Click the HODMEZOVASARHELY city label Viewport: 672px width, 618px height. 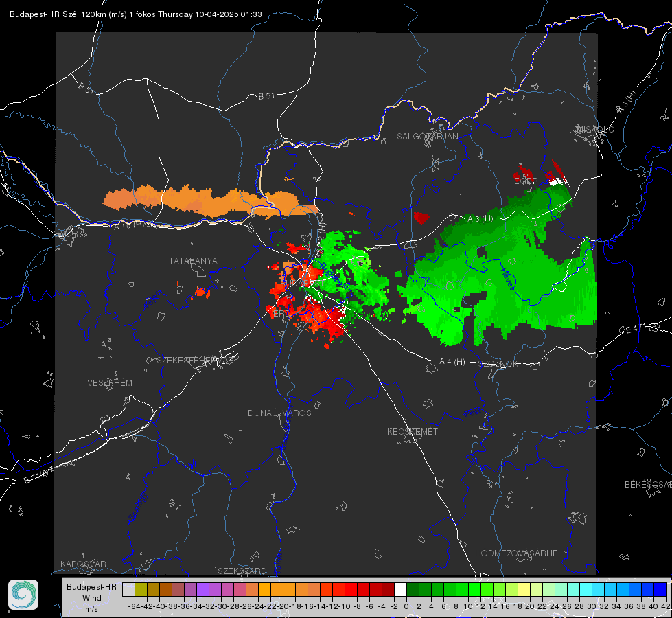522,553
